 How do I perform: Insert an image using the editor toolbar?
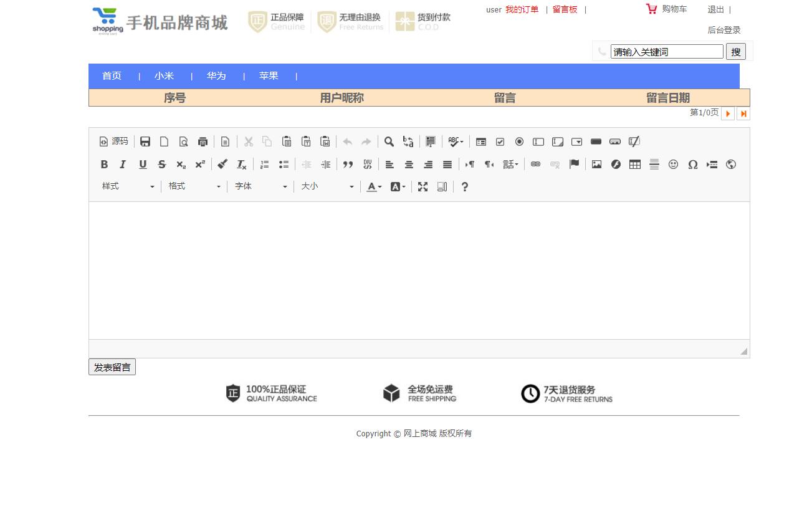tap(596, 165)
